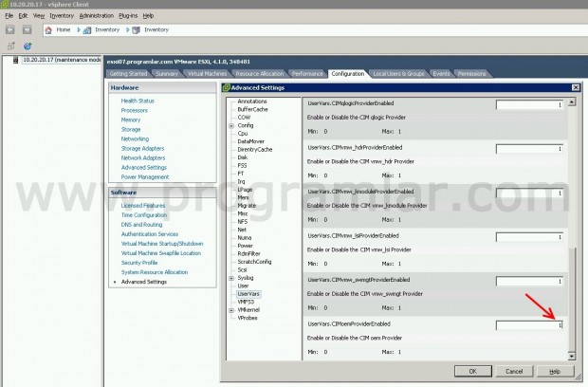The height and width of the screenshot is (387, 588).
Task: Open System Resource Allocation under Software
Action: pyautogui.click(x=155, y=272)
